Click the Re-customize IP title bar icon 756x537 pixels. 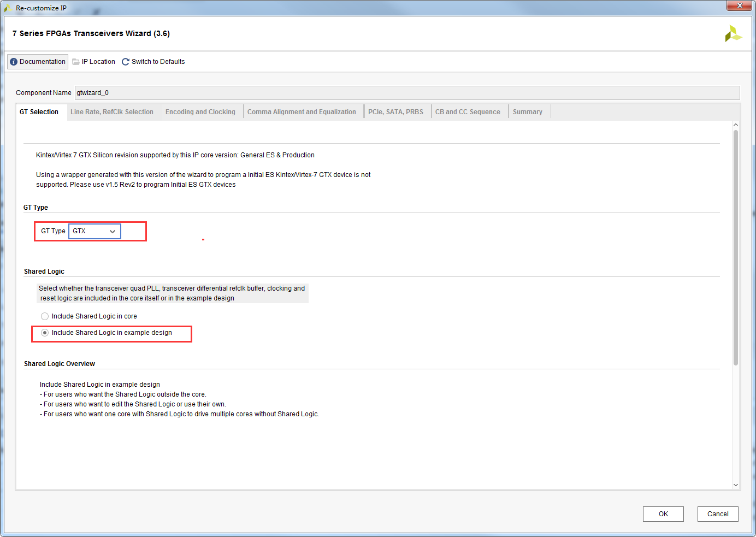8,8
